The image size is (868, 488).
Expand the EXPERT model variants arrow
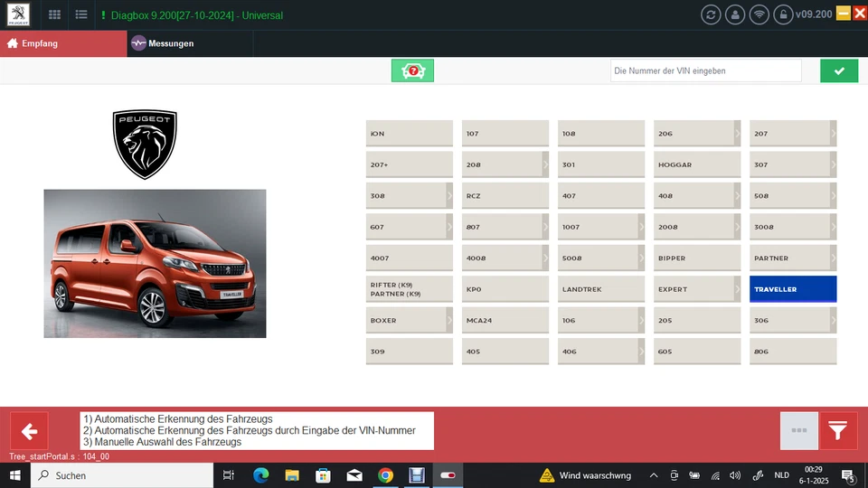[738, 289]
